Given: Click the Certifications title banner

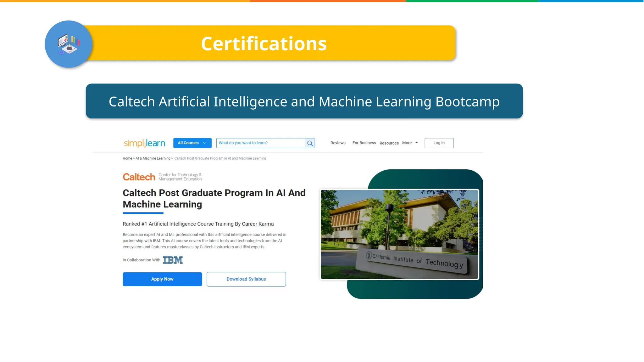Looking at the screenshot, I should point(264,43).
